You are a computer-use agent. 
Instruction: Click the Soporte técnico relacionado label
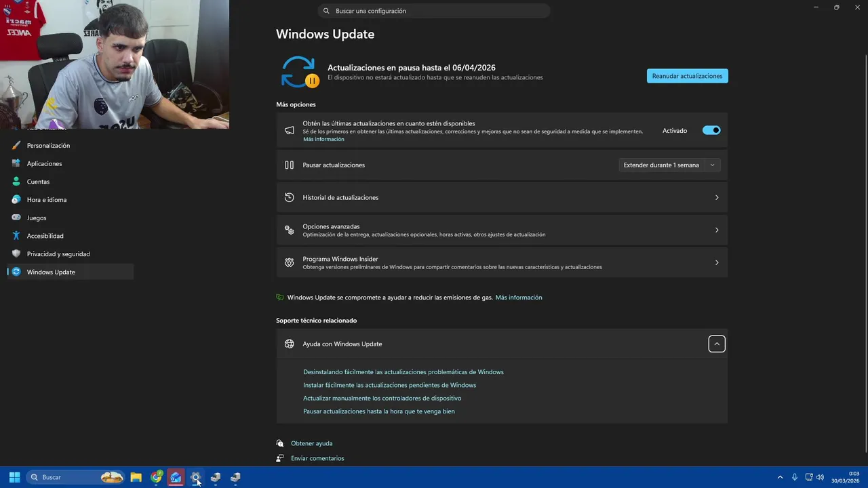pos(316,321)
